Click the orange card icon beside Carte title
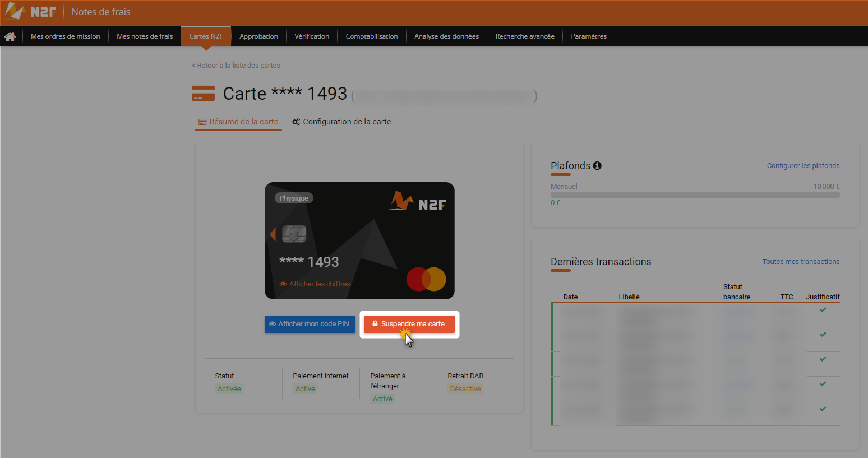 click(203, 93)
